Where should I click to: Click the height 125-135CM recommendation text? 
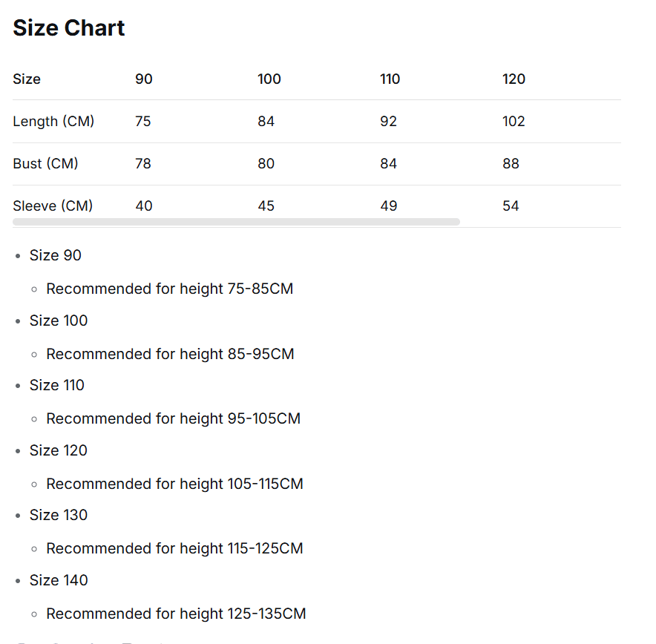click(176, 614)
